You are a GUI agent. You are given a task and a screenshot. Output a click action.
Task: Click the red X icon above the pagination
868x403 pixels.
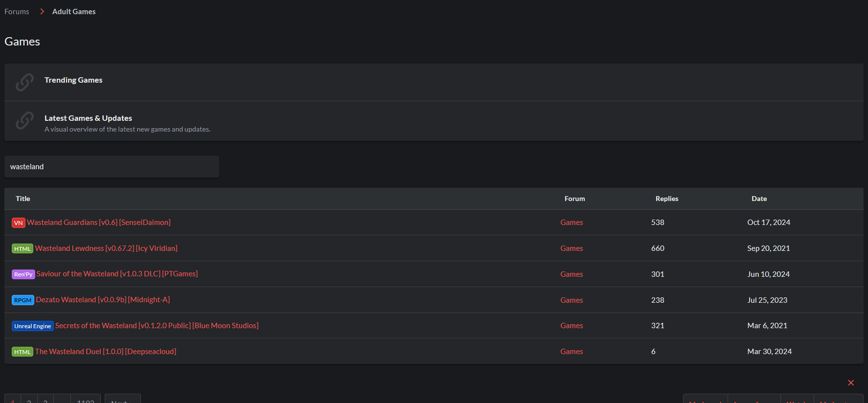pos(851,382)
